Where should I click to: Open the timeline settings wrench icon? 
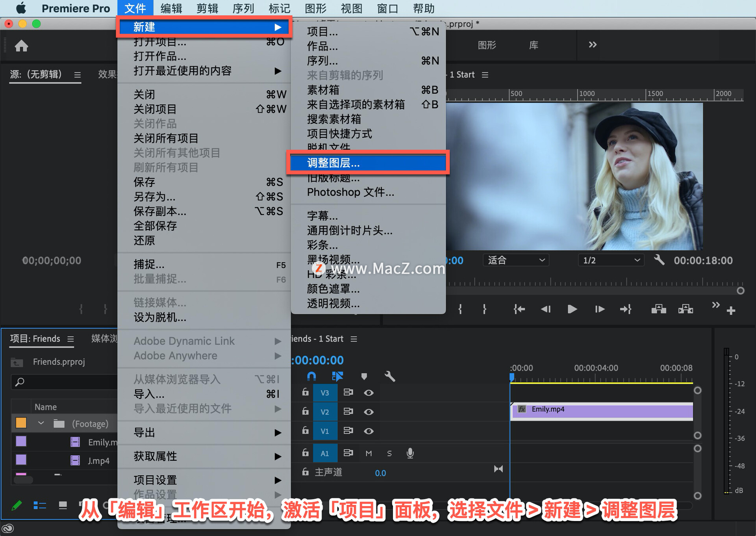389,376
